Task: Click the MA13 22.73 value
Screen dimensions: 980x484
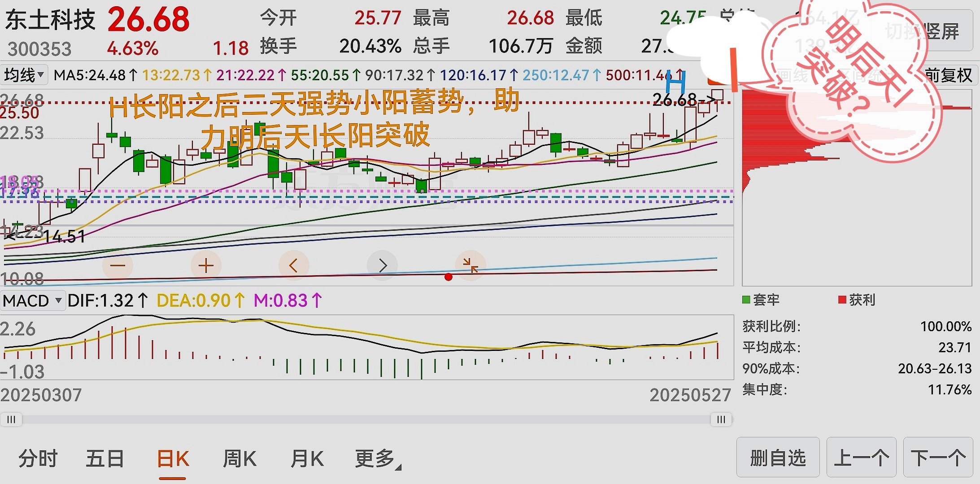Action: point(177,75)
